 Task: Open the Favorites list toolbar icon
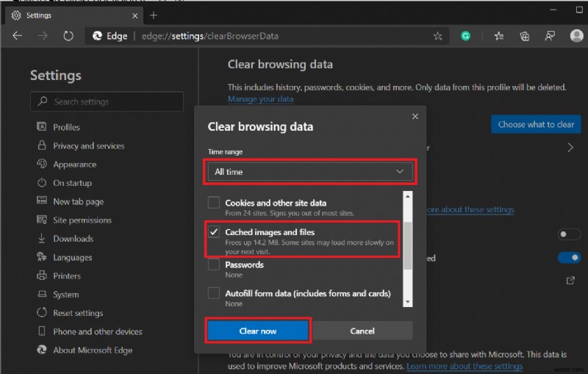click(x=499, y=35)
